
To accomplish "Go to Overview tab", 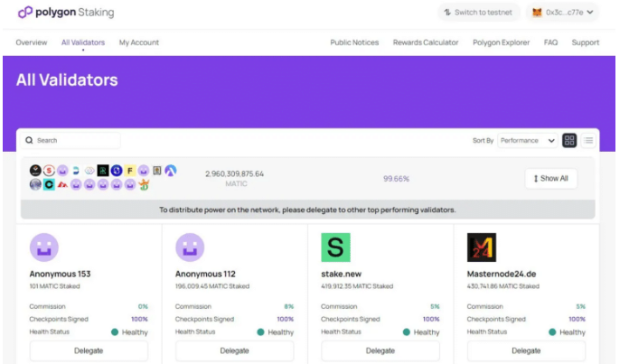I will click(32, 42).
